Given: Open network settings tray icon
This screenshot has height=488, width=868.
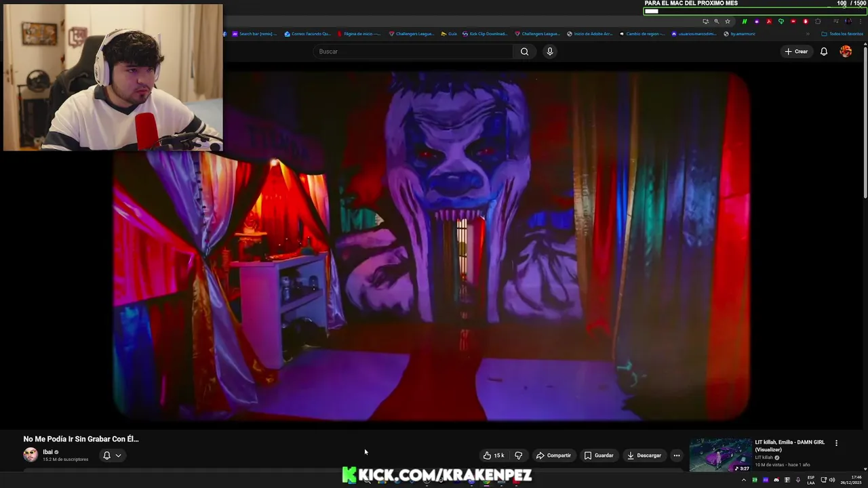Looking at the screenshot, I should (x=823, y=480).
